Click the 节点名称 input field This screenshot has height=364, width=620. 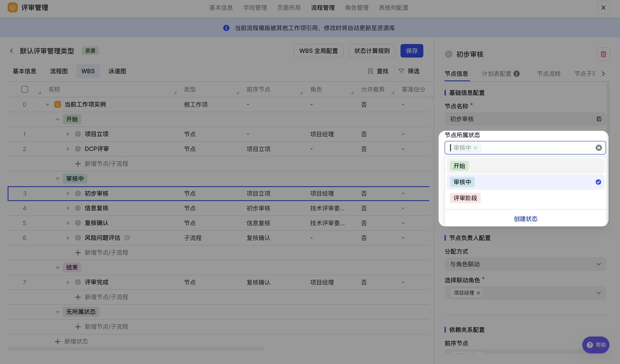click(x=525, y=119)
